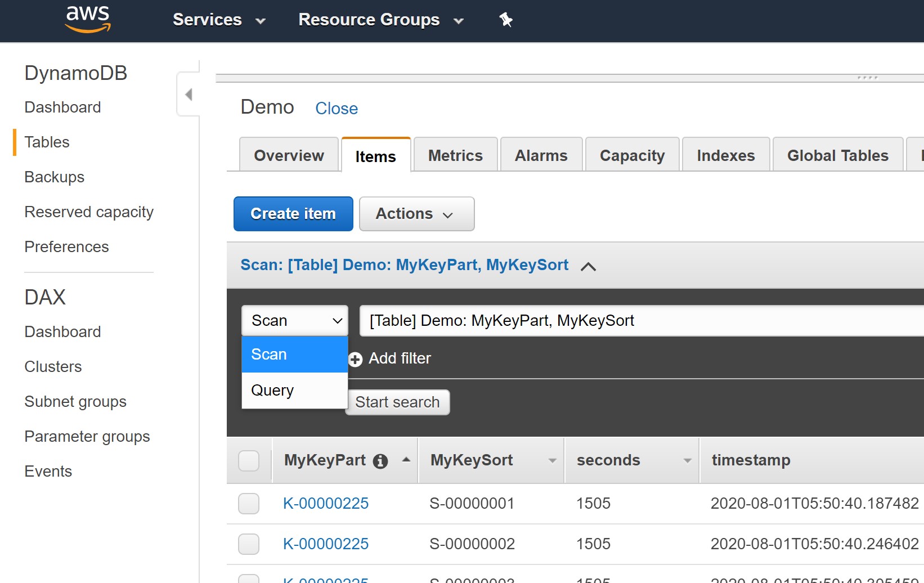Click the pin shortcut icon
The height and width of the screenshot is (583, 924).
(506, 20)
